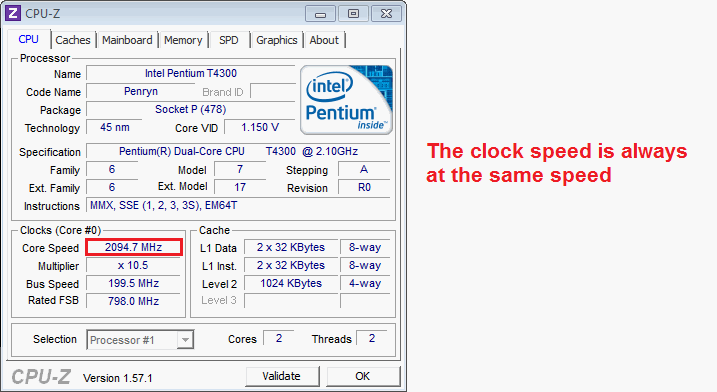Open the Processor #1 selection dropdown
717x392 pixels.
140,340
